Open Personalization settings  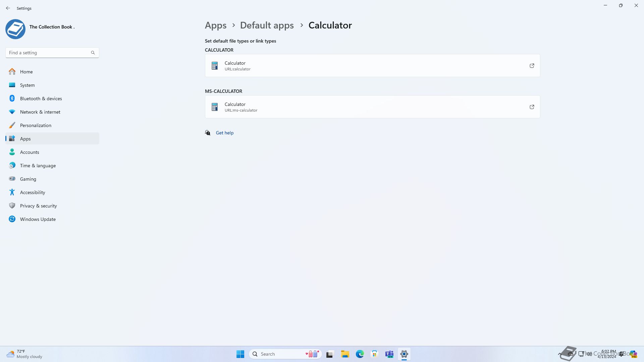tap(52, 125)
